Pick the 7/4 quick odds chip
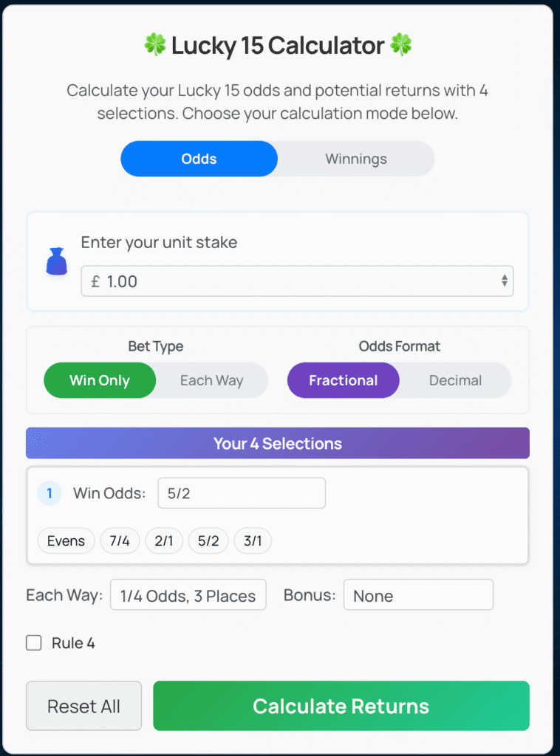This screenshot has width=560, height=756. (x=120, y=541)
